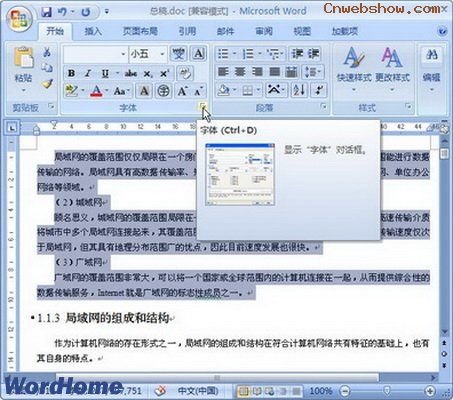This screenshot has width=453, height=400.
Task: Open the font size 小五 dropdown
Action: pyautogui.click(x=162, y=54)
